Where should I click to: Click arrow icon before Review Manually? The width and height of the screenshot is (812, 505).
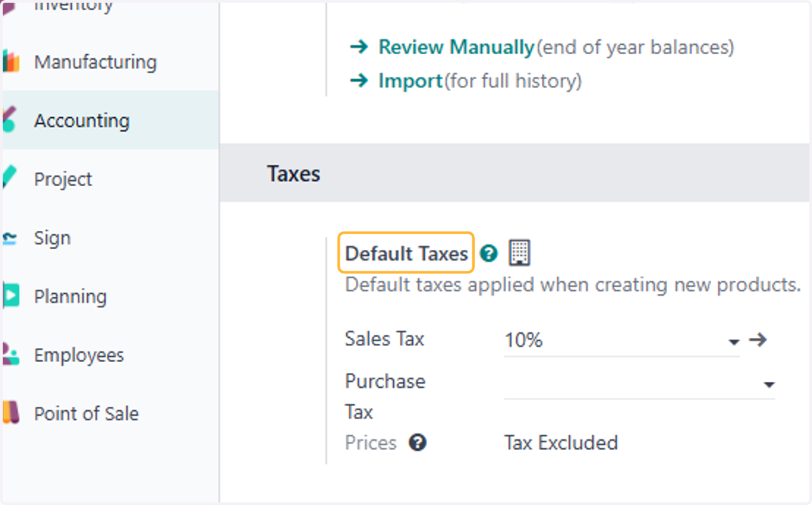tap(359, 47)
